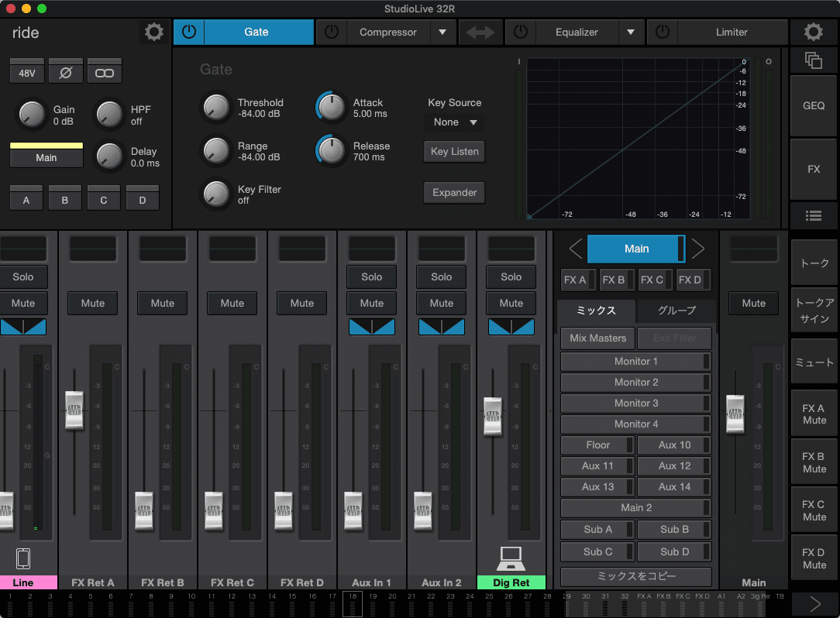
Task: Open channel settings gear next to ride
Action: (x=154, y=33)
